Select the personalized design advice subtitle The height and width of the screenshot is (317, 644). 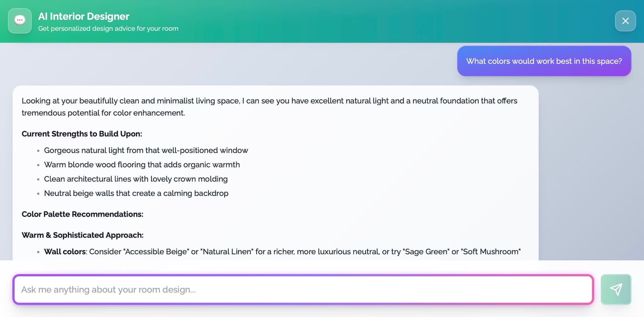[x=108, y=28]
